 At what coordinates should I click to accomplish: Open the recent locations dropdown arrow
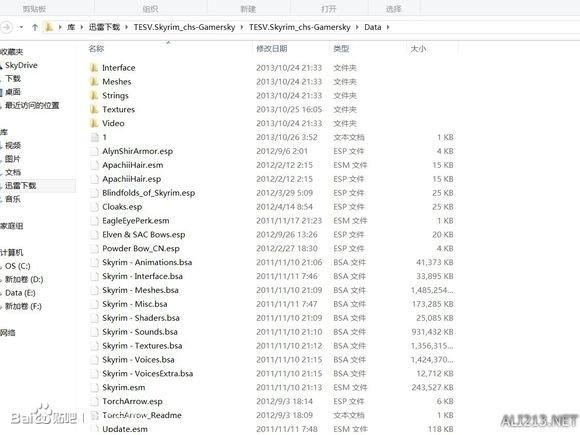(21, 27)
